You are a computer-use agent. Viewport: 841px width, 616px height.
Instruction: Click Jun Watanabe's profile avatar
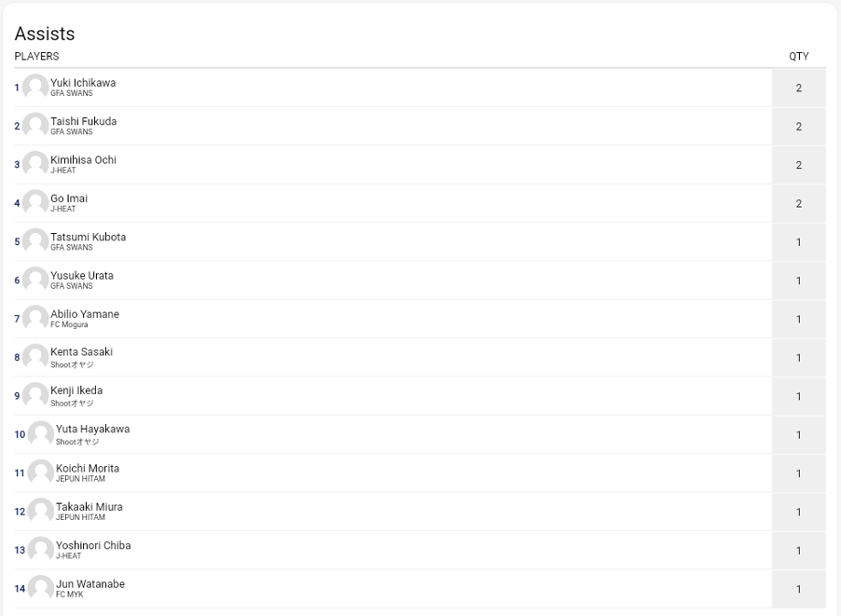click(41, 588)
